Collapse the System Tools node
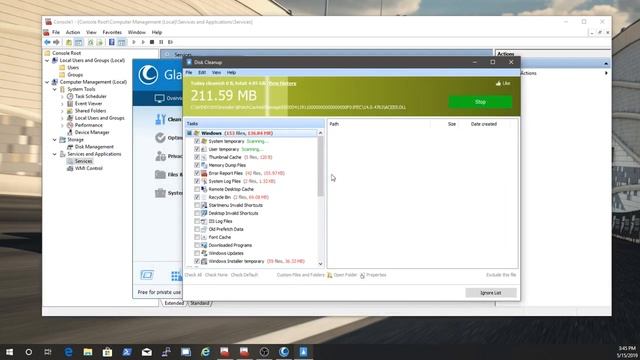 coord(55,89)
